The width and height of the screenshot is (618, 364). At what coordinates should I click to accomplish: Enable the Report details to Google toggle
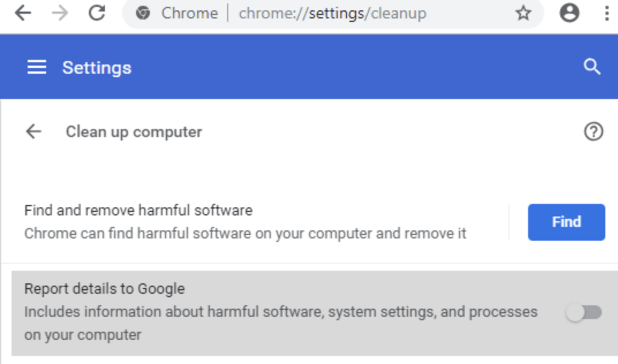(583, 312)
